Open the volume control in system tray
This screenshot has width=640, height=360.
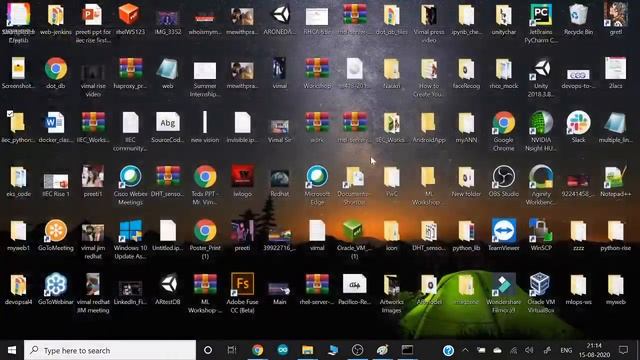(x=529, y=350)
